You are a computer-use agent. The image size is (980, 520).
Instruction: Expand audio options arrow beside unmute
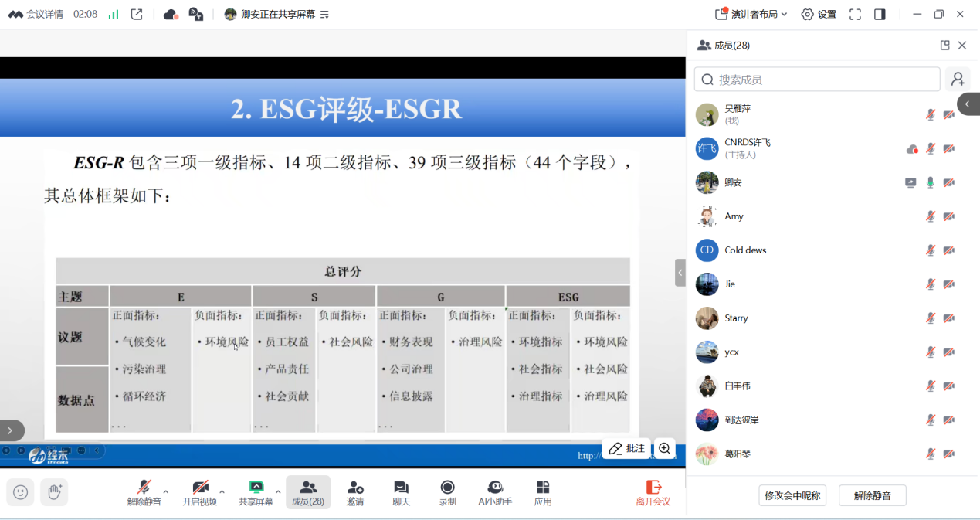tap(165, 491)
